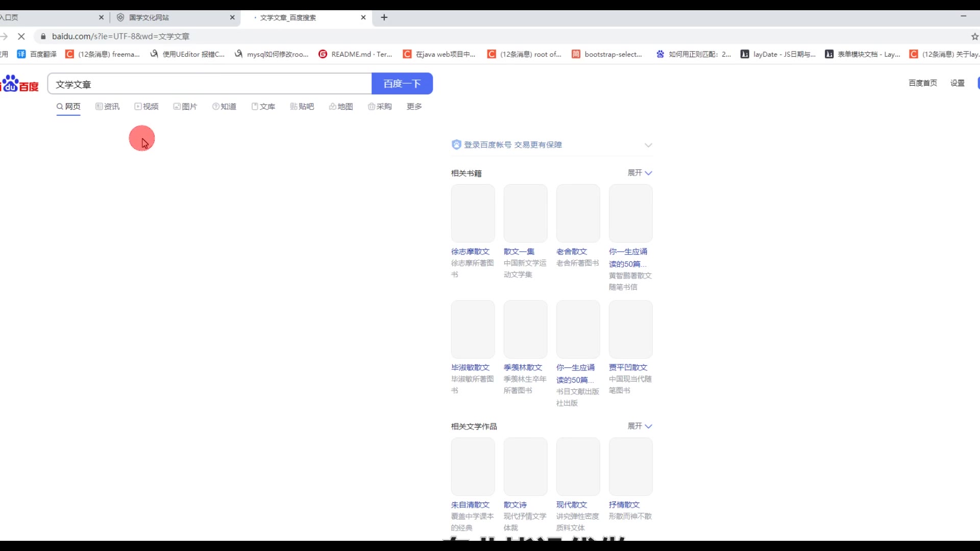Screen dimensions: 980x551
Task: Select the 视频 search tab
Action: click(146, 107)
